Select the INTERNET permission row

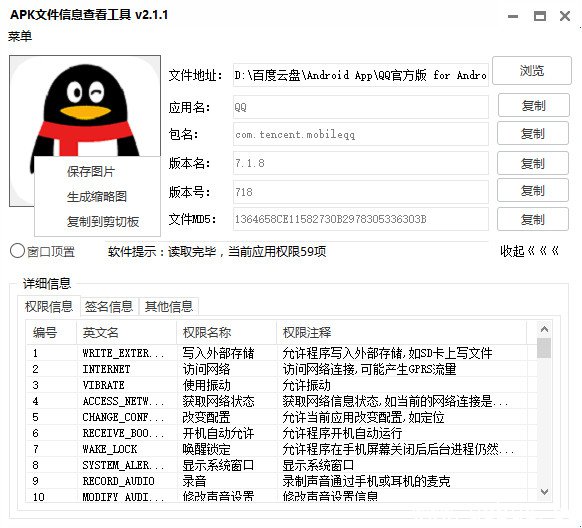(x=281, y=369)
